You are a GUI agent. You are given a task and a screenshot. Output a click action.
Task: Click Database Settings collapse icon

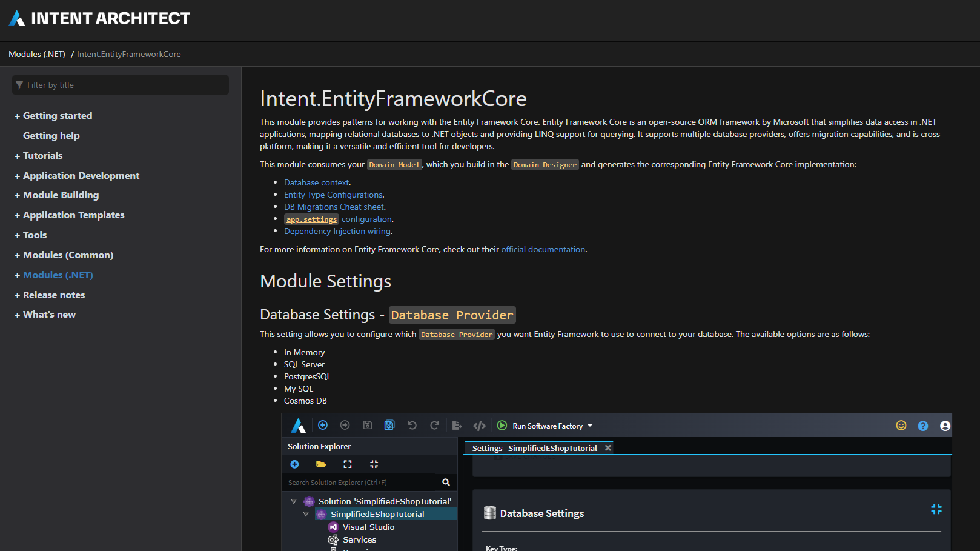[936, 509]
